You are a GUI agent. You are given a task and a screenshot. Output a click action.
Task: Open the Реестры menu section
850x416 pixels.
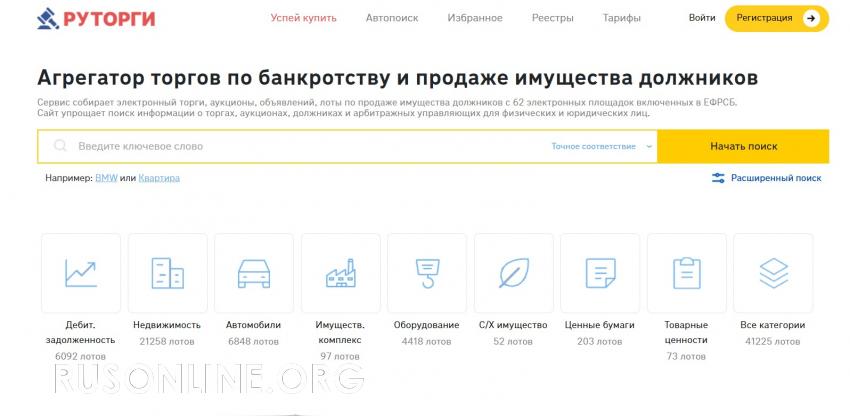[x=553, y=18]
